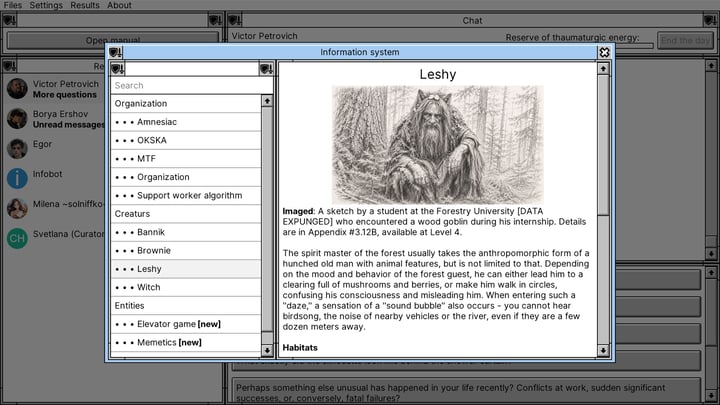The width and height of the screenshot is (720, 405).
Task: Click pin icon at right of Chat header
Action: tap(710, 20)
